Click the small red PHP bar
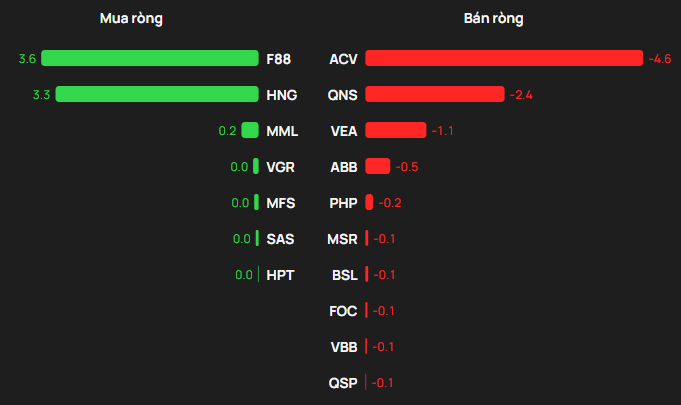The width and height of the screenshot is (681, 405). pyautogui.click(x=370, y=202)
